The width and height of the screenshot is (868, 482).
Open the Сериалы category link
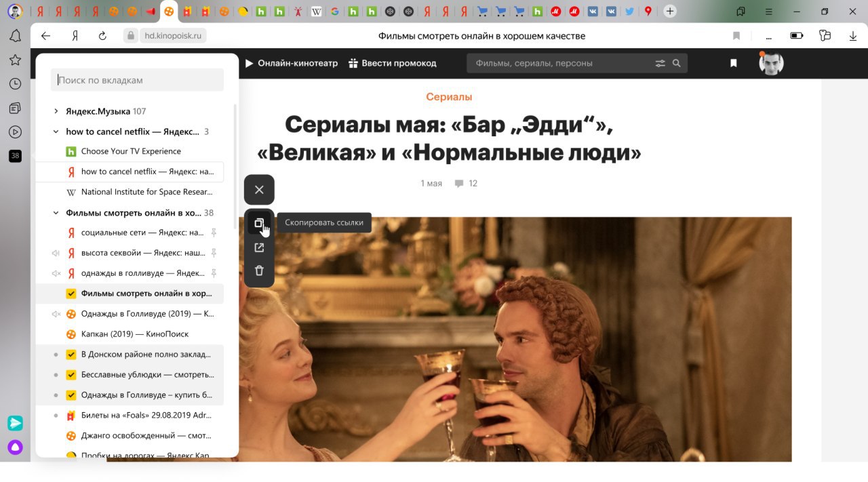pyautogui.click(x=449, y=97)
